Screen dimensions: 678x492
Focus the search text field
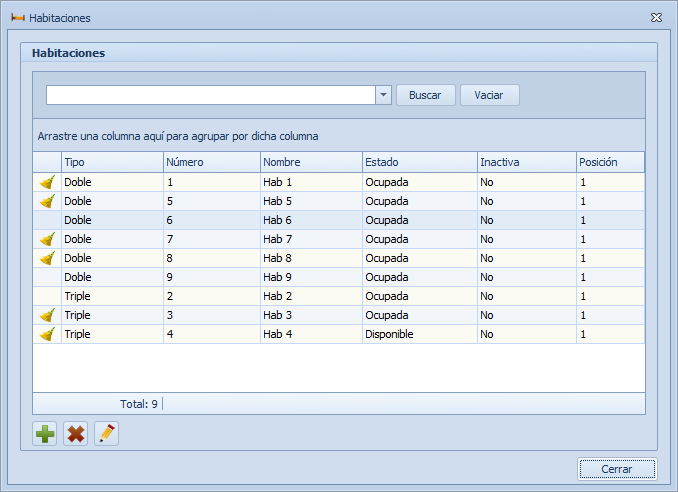click(210, 95)
